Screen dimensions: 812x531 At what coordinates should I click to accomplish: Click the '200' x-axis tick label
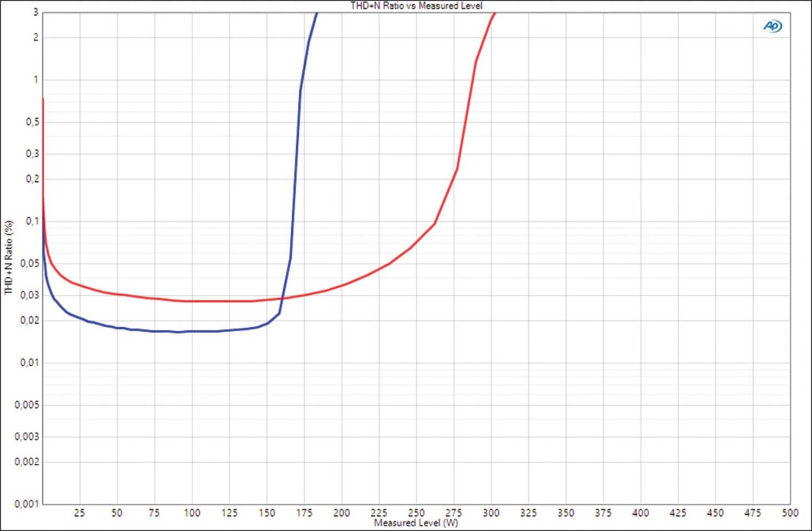coord(341,513)
